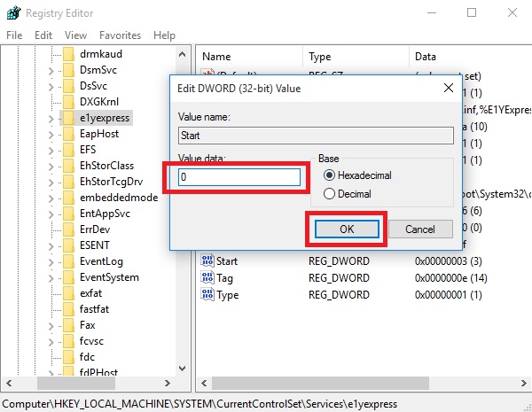Click the EapHost folder icon

coord(68,134)
